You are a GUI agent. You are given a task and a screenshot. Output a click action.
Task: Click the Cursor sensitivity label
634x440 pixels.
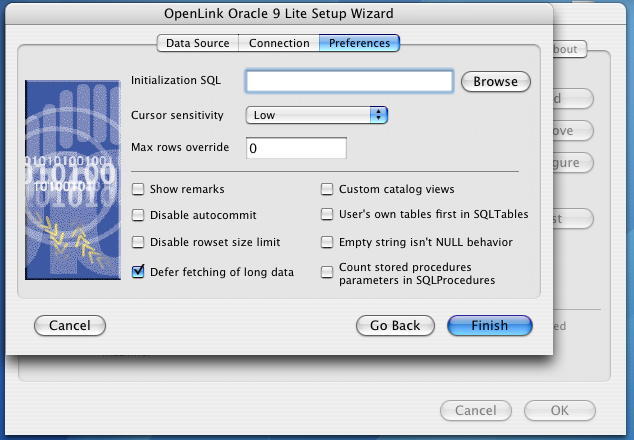point(177,115)
